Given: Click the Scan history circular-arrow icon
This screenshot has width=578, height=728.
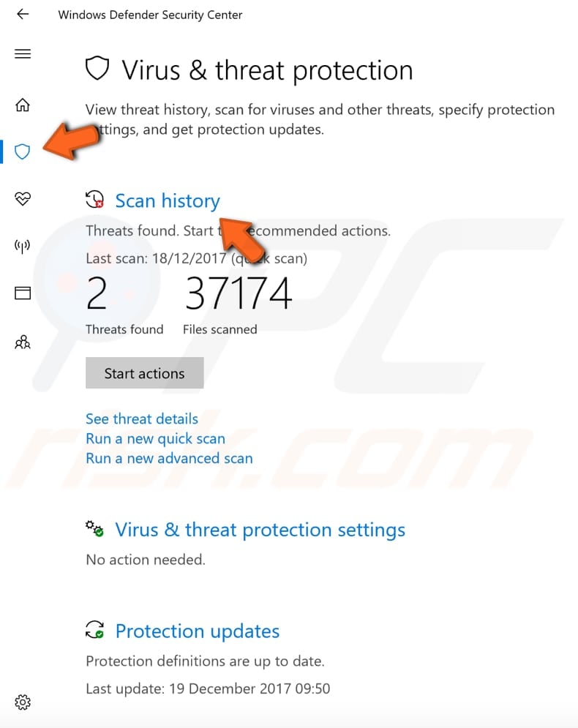Looking at the screenshot, I should pyautogui.click(x=94, y=199).
